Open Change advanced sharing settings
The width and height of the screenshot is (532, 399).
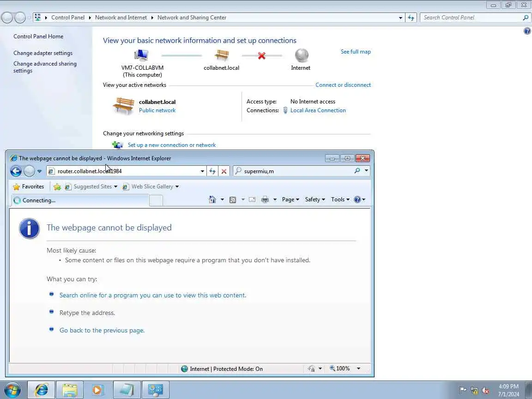tap(45, 67)
